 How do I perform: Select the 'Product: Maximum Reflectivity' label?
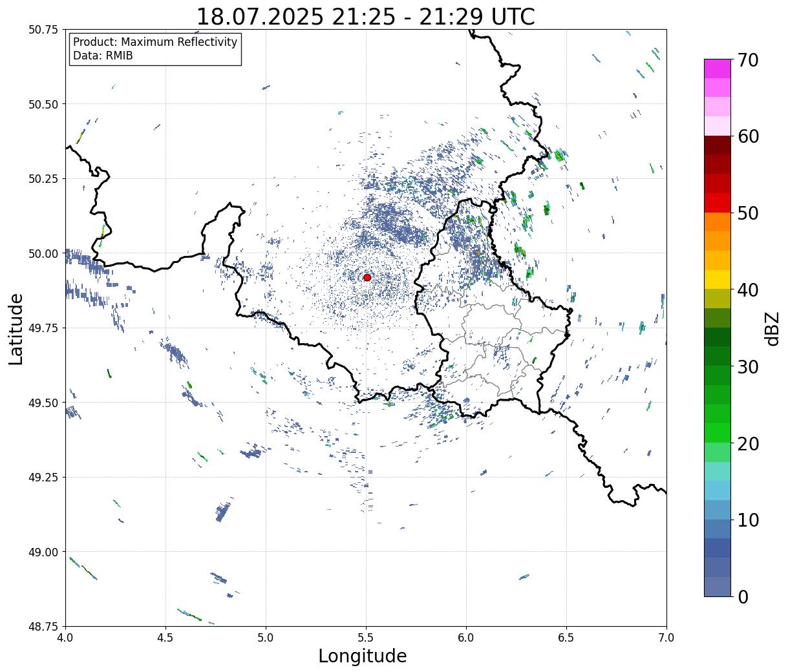[x=155, y=42]
